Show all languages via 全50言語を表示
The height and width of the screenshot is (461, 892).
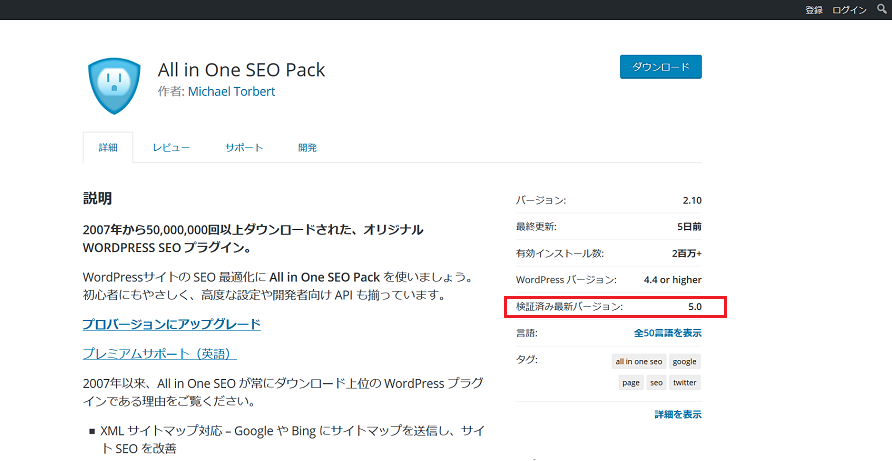pos(667,333)
